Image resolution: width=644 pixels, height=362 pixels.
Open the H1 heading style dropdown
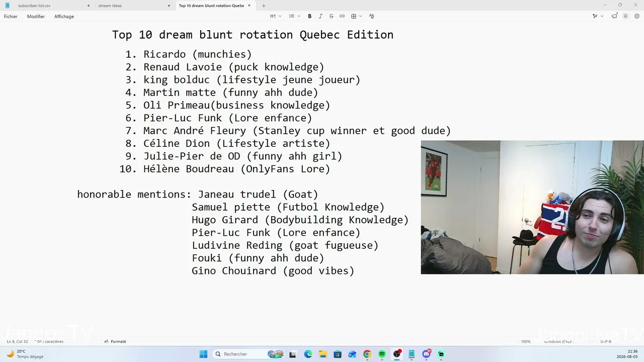[x=276, y=16]
